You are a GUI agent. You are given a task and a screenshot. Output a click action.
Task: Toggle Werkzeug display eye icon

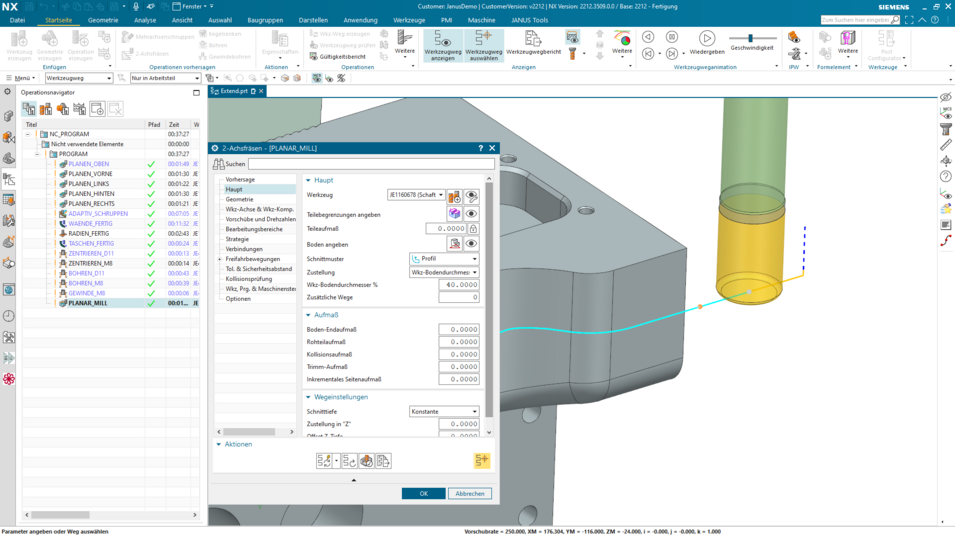(x=471, y=196)
